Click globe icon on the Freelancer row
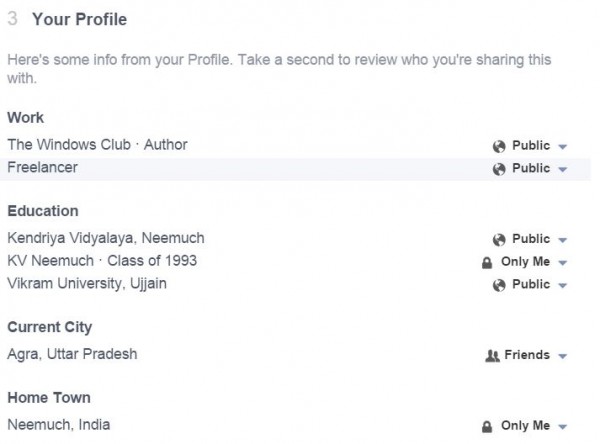The image size is (600, 444). [499, 169]
